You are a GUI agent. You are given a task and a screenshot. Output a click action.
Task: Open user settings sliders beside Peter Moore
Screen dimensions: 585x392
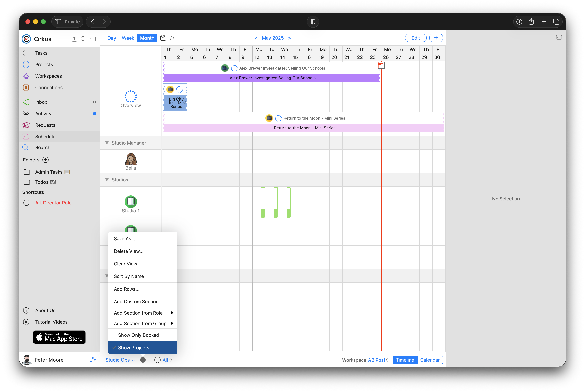point(93,360)
